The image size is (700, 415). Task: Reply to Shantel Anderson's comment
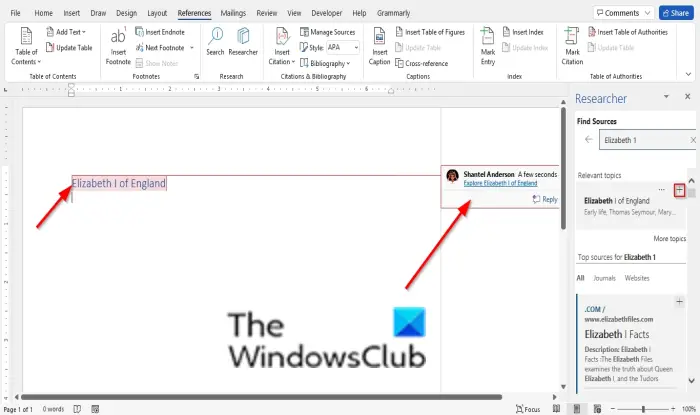click(545, 199)
